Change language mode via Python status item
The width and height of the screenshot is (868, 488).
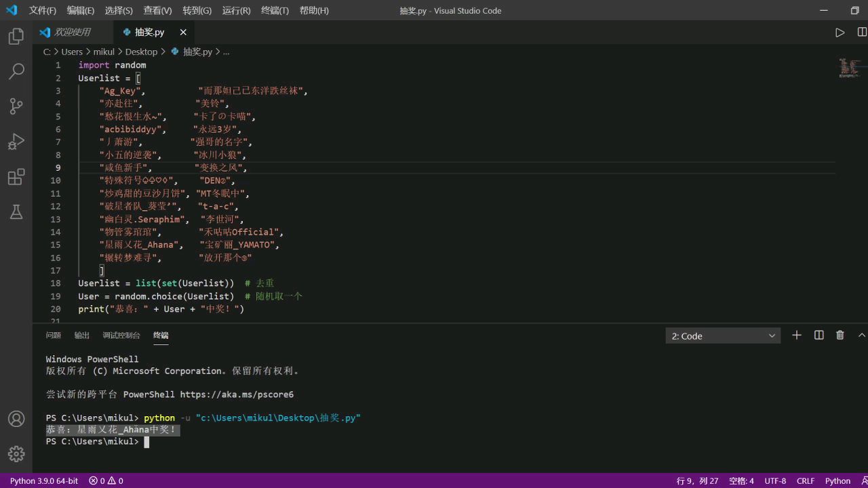point(837,481)
